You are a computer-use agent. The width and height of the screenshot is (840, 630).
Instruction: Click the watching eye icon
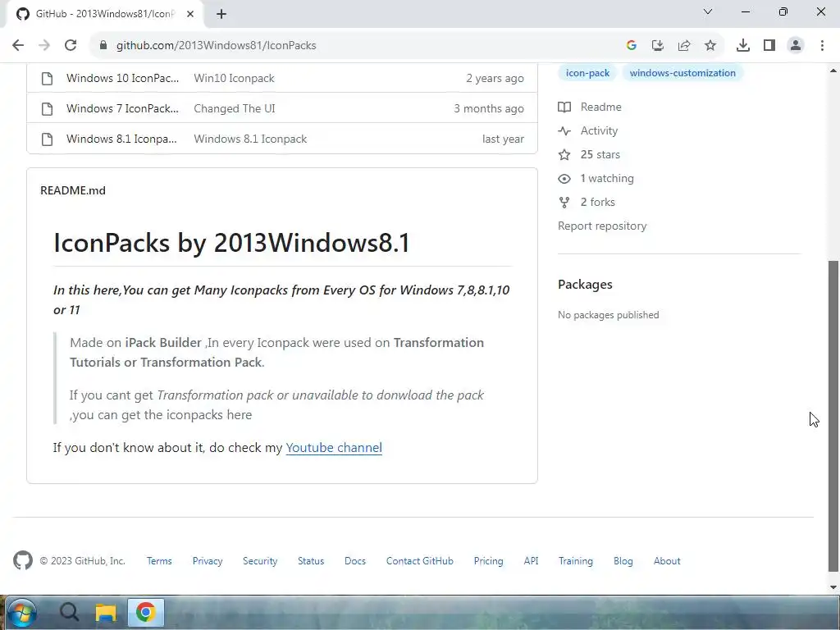pyautogui.click(x=564, y=178)
